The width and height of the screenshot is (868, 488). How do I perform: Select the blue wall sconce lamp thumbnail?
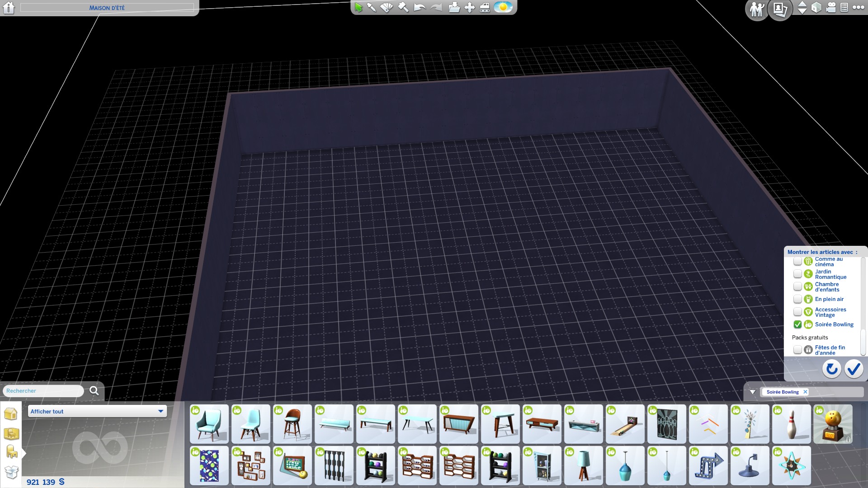[x=750, y=465]
